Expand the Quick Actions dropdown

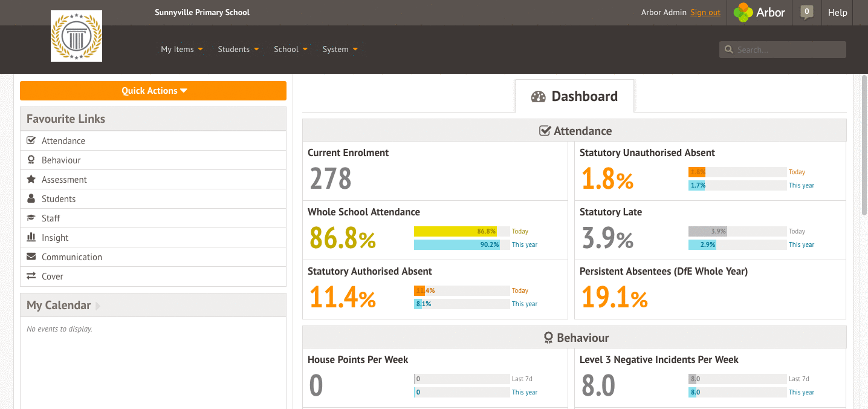click(153, 91)
